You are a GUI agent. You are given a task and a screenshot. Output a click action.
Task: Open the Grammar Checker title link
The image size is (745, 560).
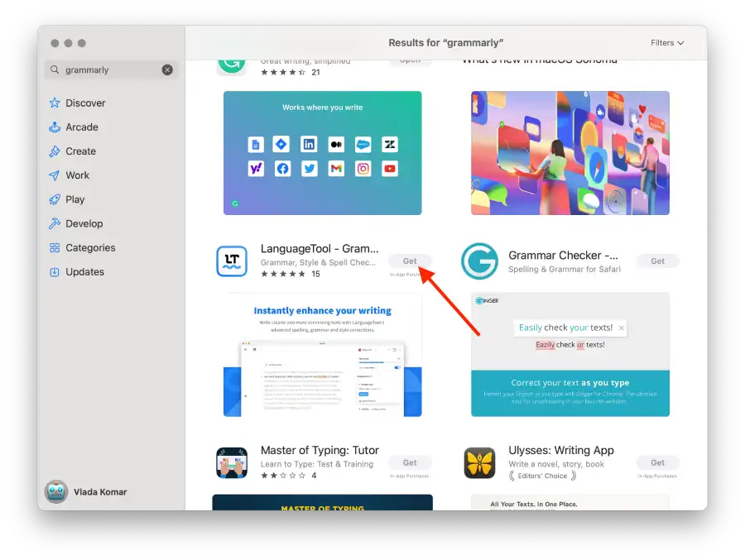tap(563, 256)
